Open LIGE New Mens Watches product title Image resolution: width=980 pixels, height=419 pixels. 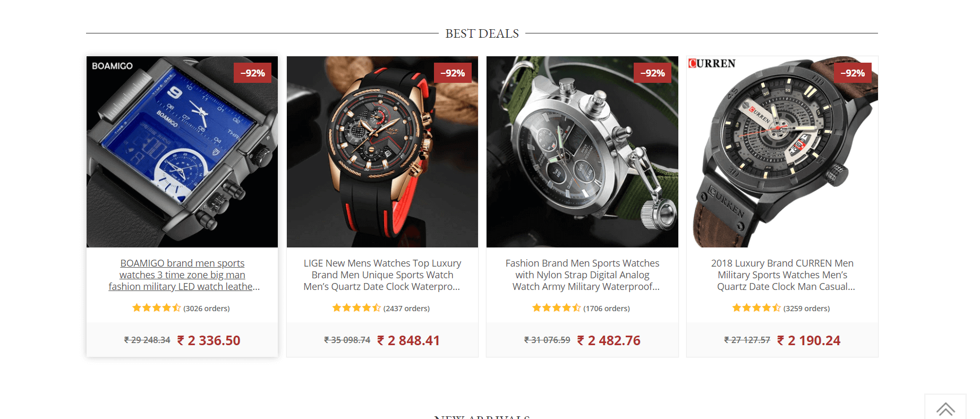[382, 275]
